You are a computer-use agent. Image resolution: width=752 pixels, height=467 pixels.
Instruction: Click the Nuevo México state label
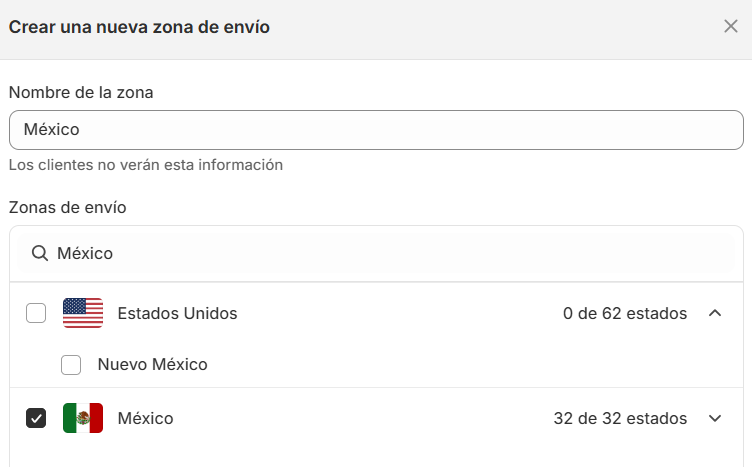[153, 364]
